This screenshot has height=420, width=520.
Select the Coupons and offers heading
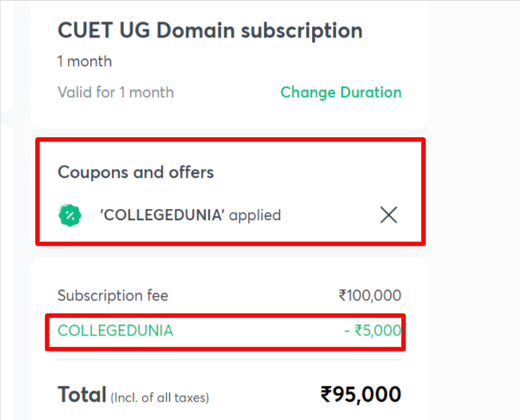[x=136, y=171]
